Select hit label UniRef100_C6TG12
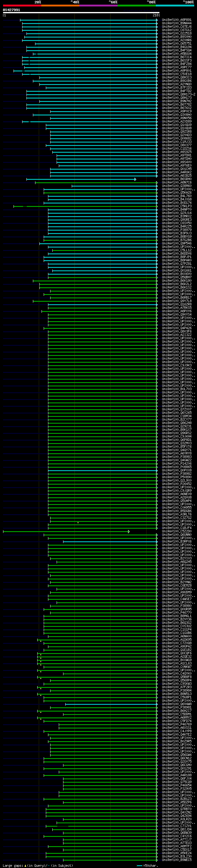The image size is (197, 868). tap(176, 30)
